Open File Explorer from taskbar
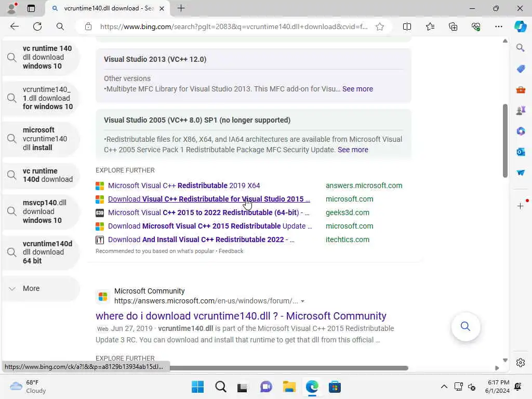The image size is (532, 399). tap(289, 387)
